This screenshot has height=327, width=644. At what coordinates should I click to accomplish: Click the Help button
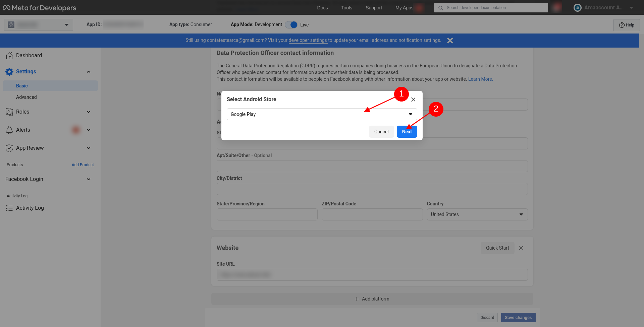(627, 25)
